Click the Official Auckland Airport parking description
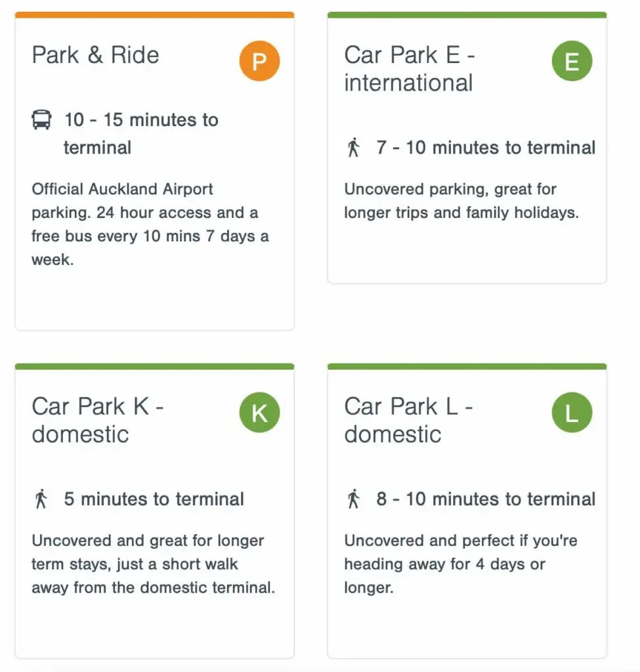 coord(150,224)
